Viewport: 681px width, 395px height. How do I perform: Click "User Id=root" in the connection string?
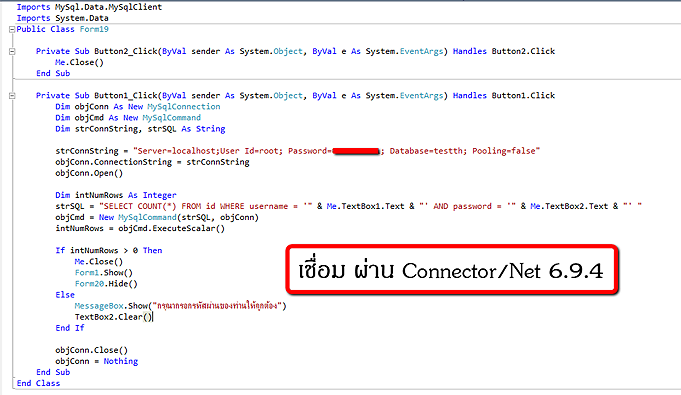(249, 151)
